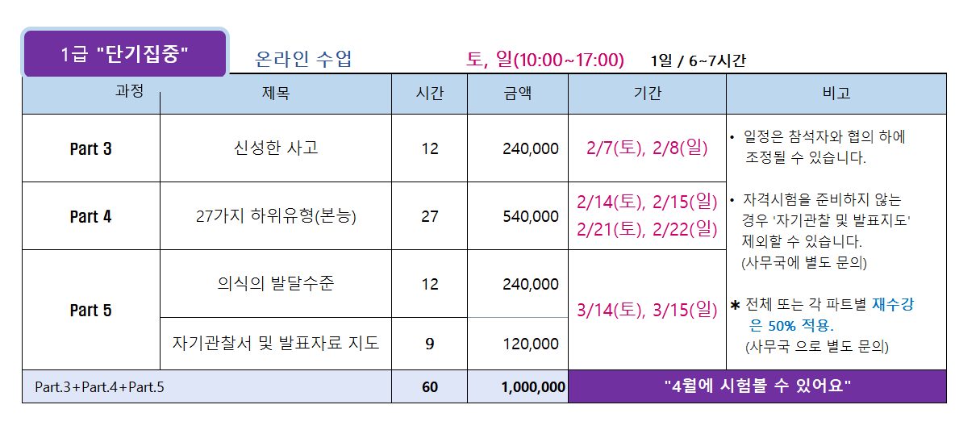Select the 과정 column header
The width and height of the screenshot is (980, 434).
[130, 91]
